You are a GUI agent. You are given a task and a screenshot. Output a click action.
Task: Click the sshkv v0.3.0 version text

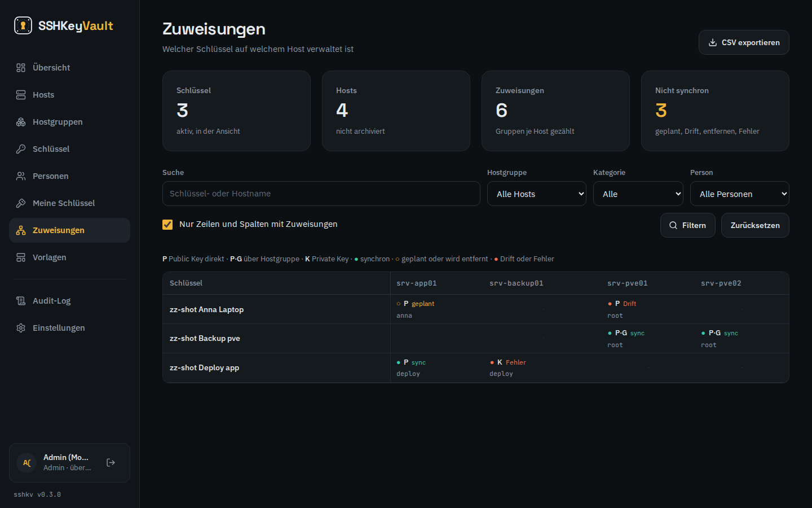point(37,494)
